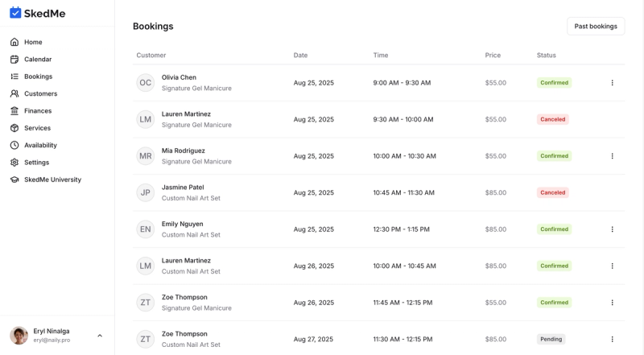Click the Availability clock icon
Viewport: 644px width, 355px height.
click(14, 145)
